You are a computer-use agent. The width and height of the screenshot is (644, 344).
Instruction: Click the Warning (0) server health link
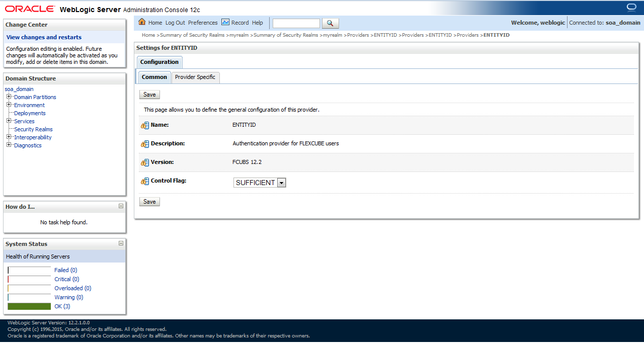(69, 297)
